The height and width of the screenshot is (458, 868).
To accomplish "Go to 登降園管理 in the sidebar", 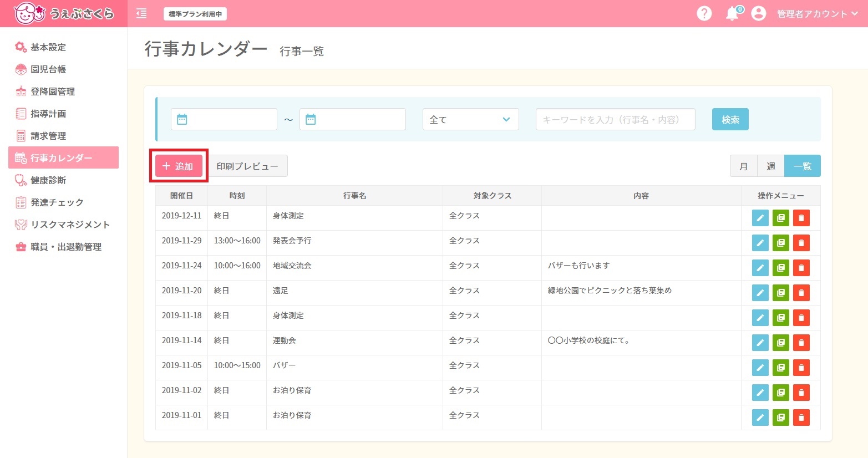I will [x=63, y=91].
